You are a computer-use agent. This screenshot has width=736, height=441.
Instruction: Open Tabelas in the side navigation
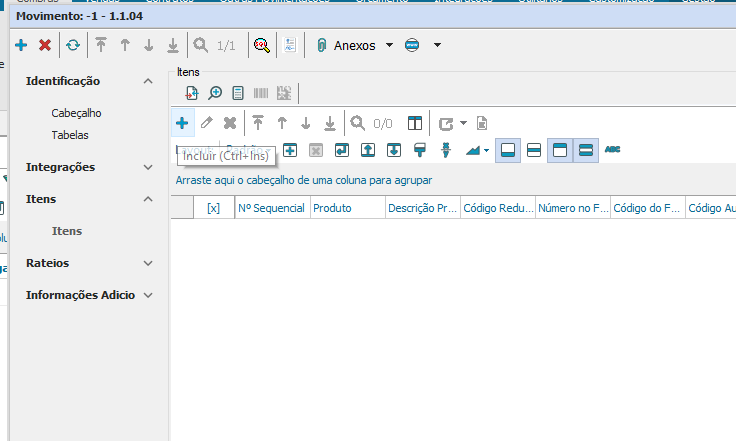(70, 135)
